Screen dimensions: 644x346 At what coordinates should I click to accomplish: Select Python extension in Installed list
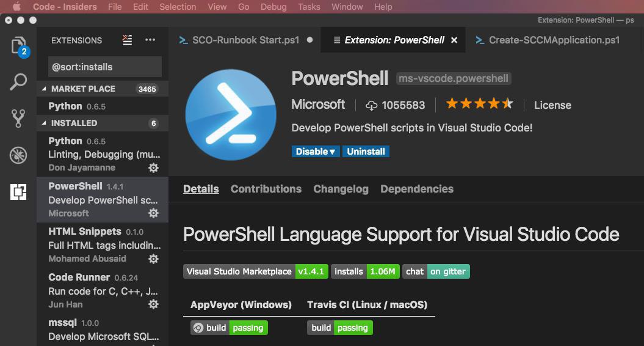[103, 154]
